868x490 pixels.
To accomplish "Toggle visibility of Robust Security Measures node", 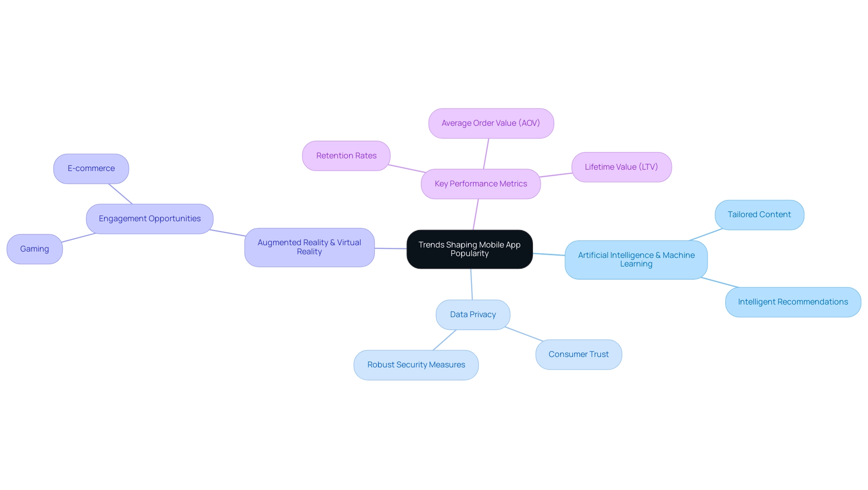I will [416, 365].
